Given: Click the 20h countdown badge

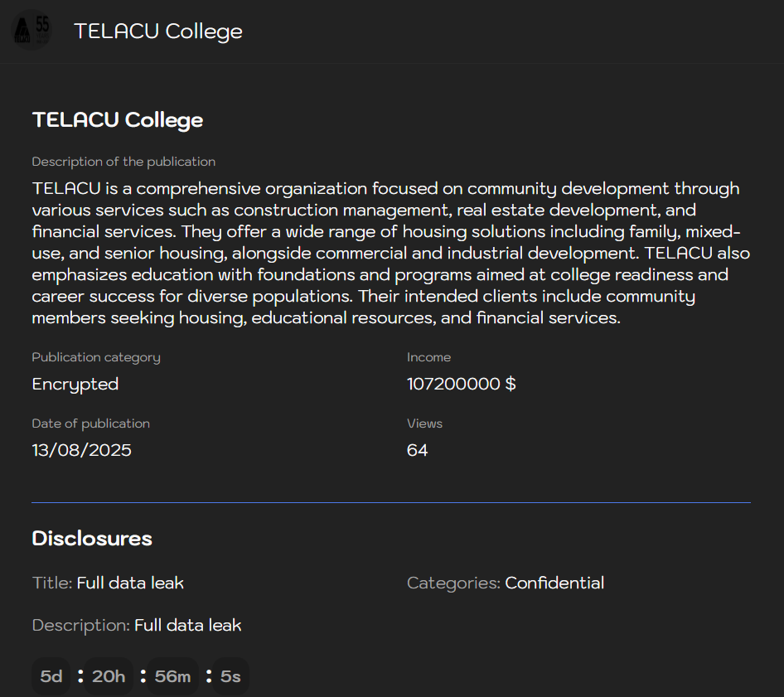Looking at the screenshot, I should [x=108, y=676].
